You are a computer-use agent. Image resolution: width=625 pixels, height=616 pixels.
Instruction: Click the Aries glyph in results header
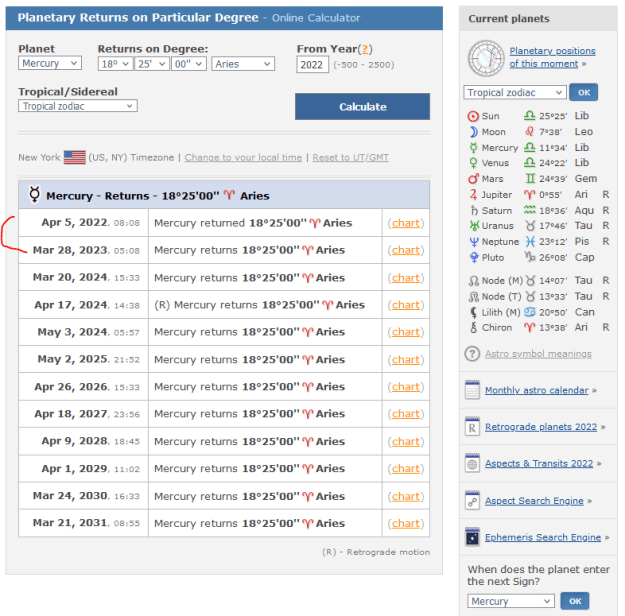pos(229,195)
